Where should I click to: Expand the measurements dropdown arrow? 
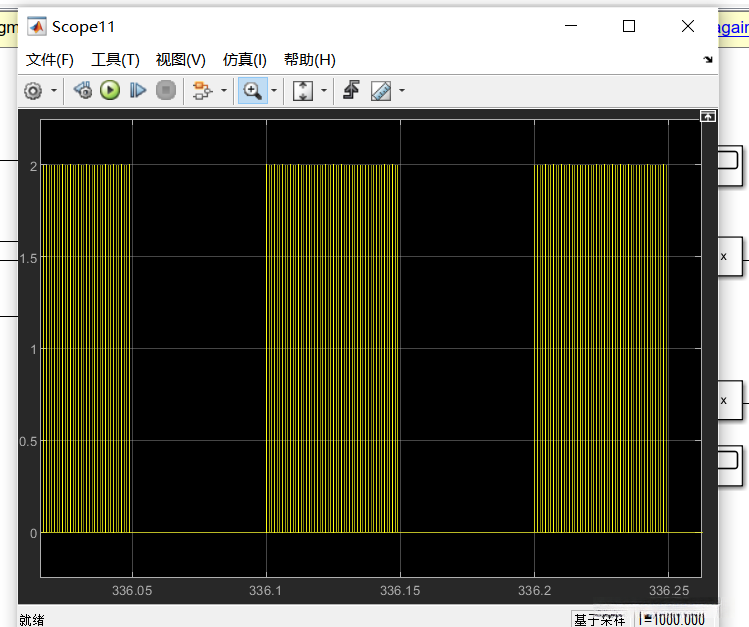402,91
